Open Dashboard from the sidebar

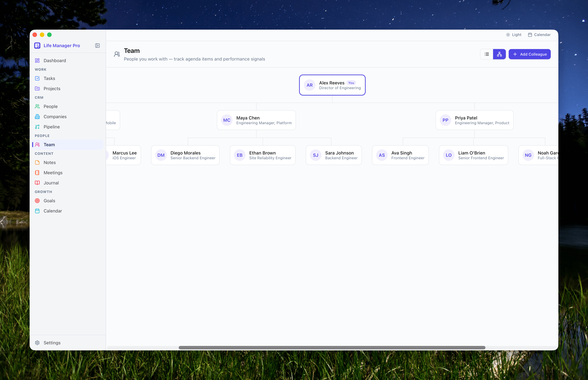pos(68,61)
